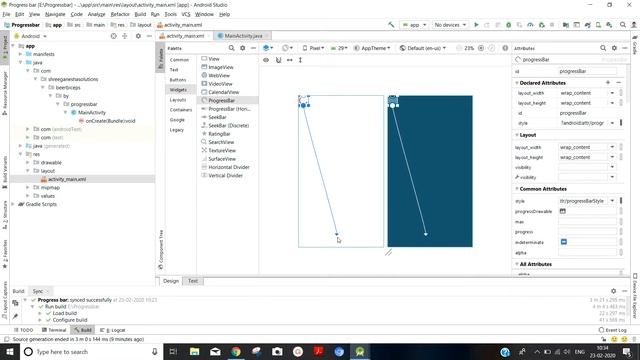Switch to the MainActivity.java tab
The height and width of the screenshot is (360, 640).
coord(243,36)
